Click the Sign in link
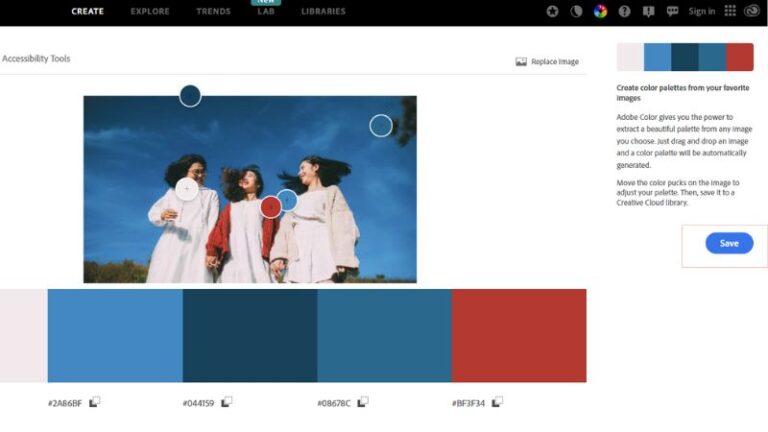This screenshot has width=768, height=432. (702, 11)
